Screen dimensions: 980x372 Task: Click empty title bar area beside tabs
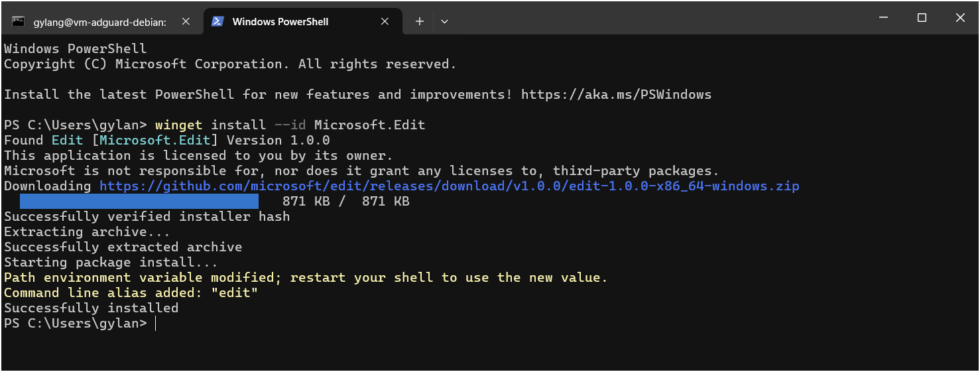point(656,19)
